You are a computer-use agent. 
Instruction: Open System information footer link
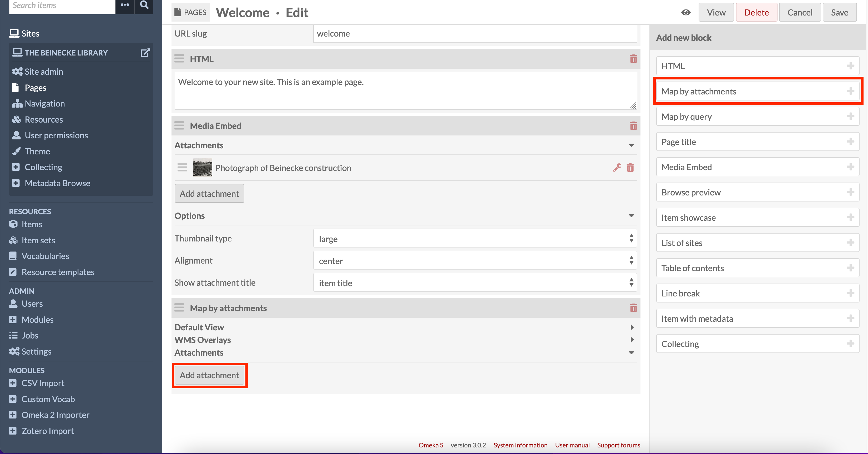520,445
